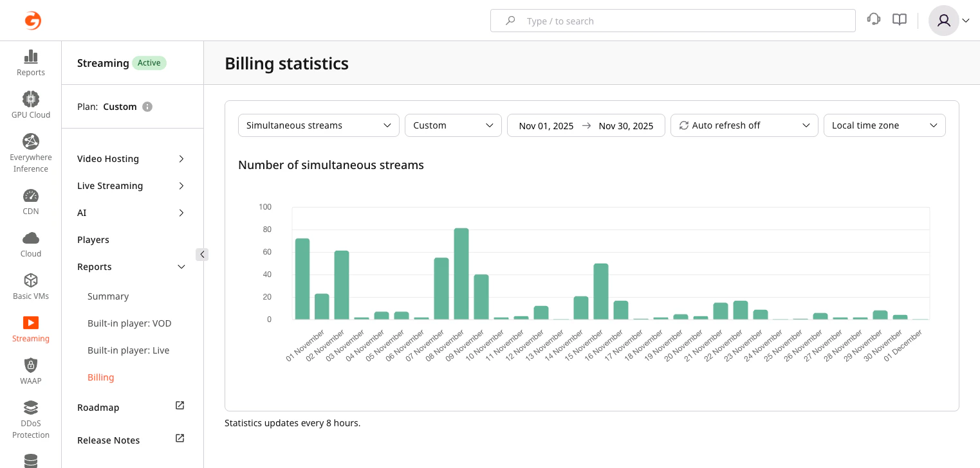Click the headphones support icon
This screenshot has height=468, width=980.
[873, 19]
